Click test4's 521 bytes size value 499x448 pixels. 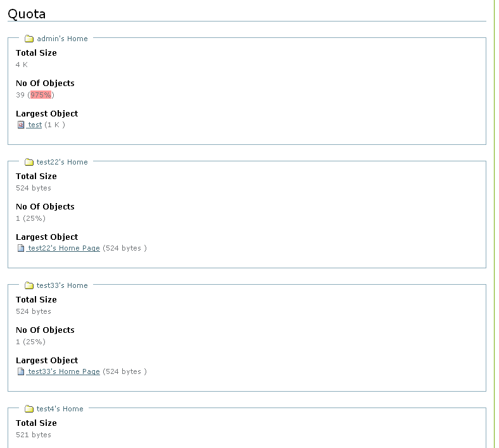(x=34, y=435)
